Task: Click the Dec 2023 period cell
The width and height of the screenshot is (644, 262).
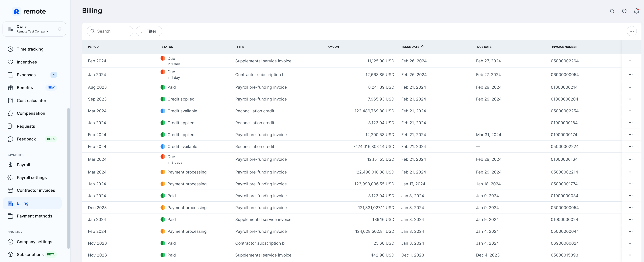Action: [97, 208]
